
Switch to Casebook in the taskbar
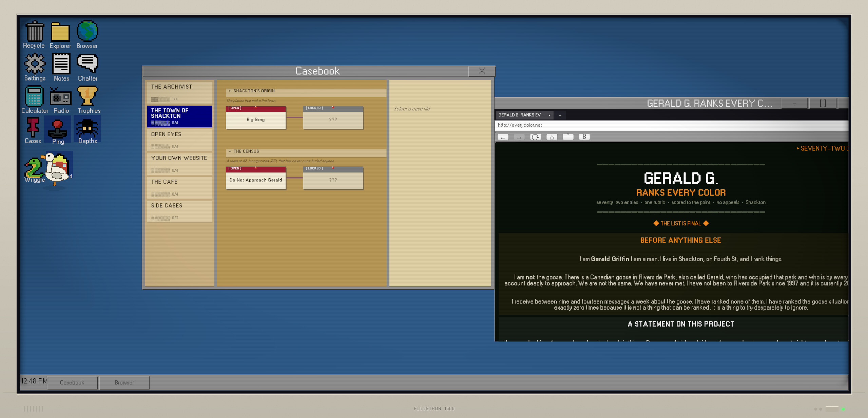click(72, 382)
